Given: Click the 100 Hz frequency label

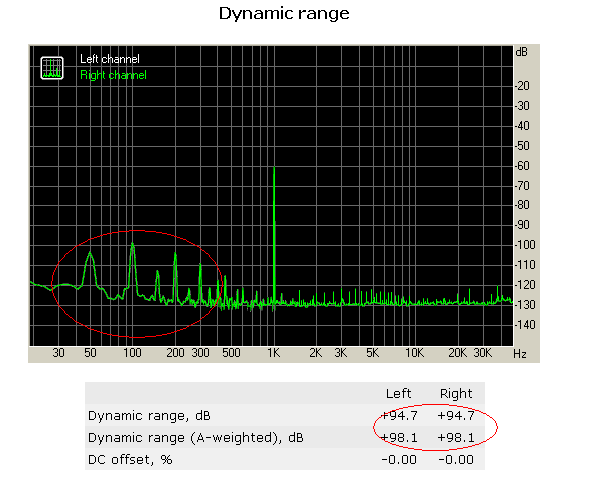Looking at the screenshot, I should click(x=132, y=353).
